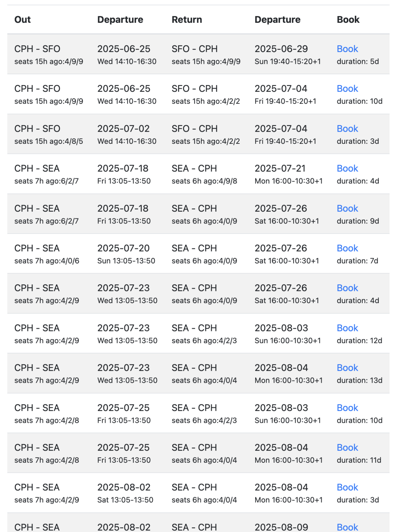
Task: Click the seats 4/8/5 outbound text
Action: coord(49,141)
